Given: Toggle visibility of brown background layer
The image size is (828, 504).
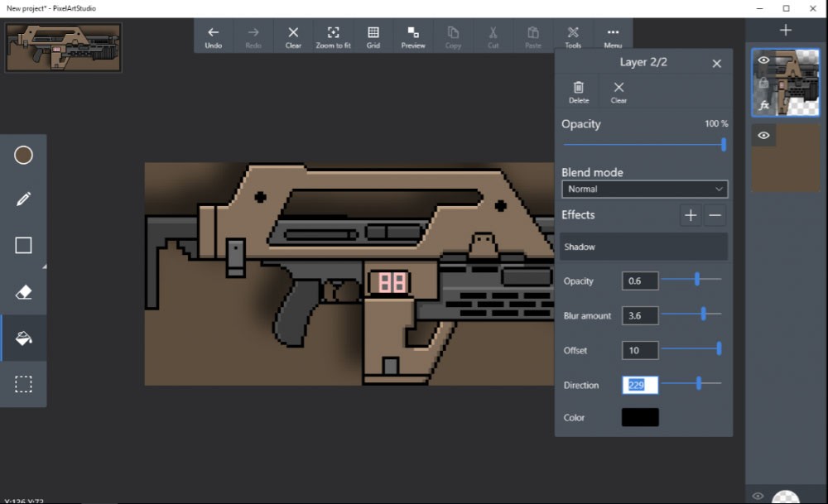Looking at the screenshot, I should tap(763, 136).
